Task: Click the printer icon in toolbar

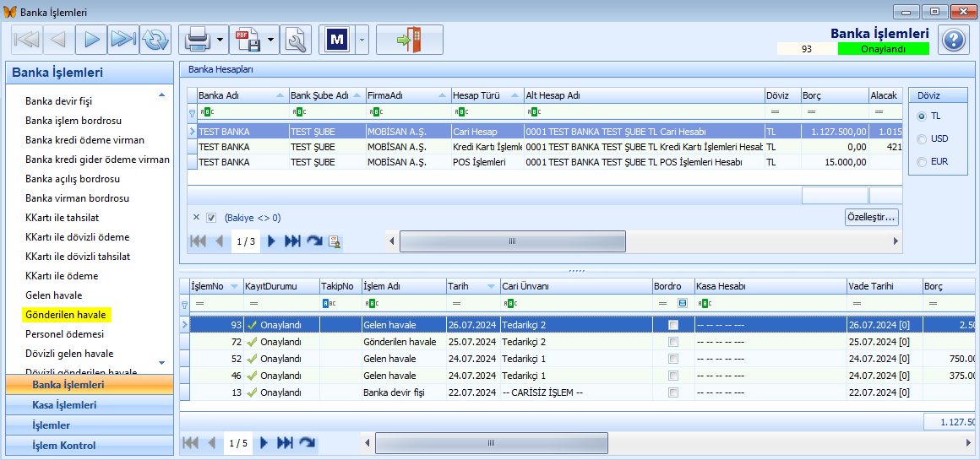Action: [x=197, y=41]
